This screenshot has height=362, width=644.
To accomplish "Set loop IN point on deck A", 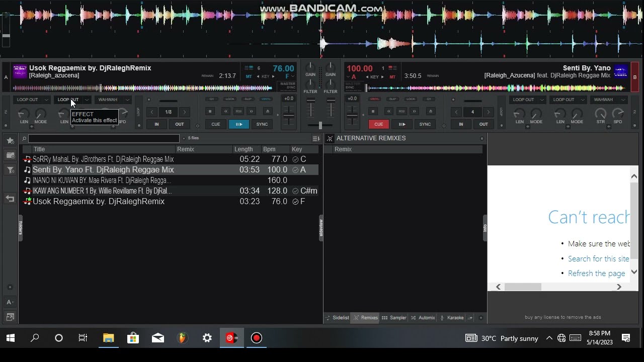I will click(x=156, y=124).
